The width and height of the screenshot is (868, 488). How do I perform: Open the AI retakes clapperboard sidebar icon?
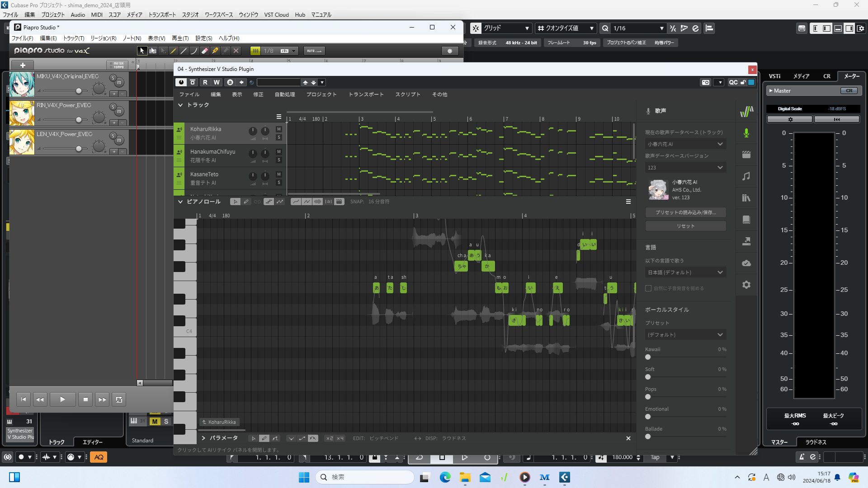(x=746, y=155)
